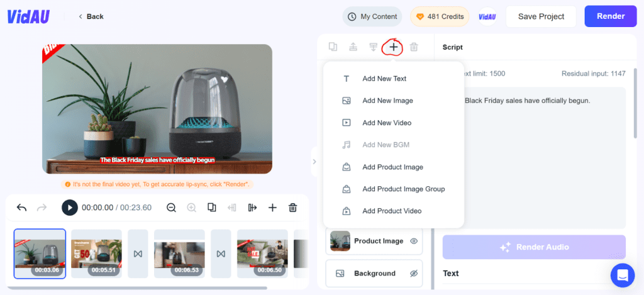Select the 00:05.51 scene thumbnail
Viewport: 644px width, 295px height.
click(96, 254)
